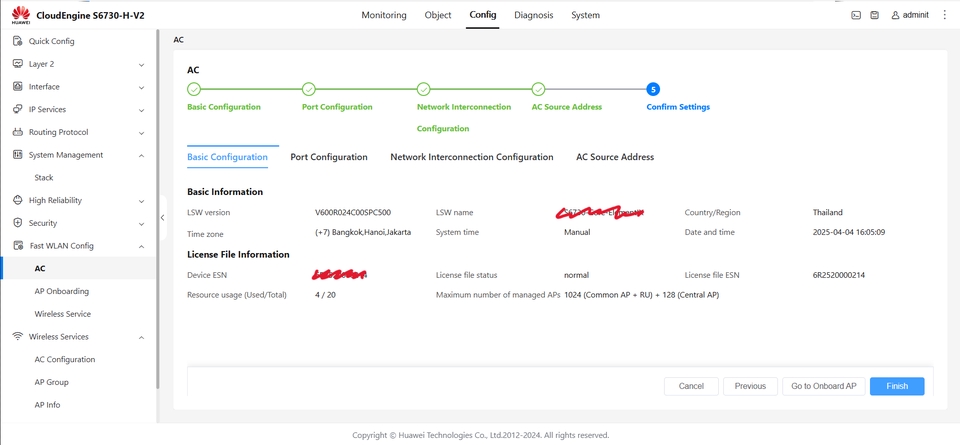Switch to the AC Source Address tab
This screenshot has width=960, height=445.
tap(615, 157)
